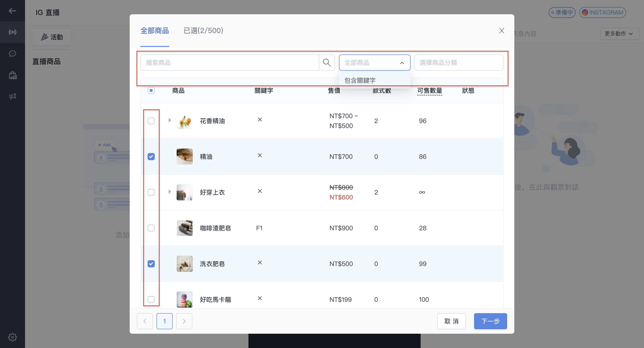Screen dimensions: 644x348
Task: Open the chat messages sidebar icon
Action: (x=12, y=54)
